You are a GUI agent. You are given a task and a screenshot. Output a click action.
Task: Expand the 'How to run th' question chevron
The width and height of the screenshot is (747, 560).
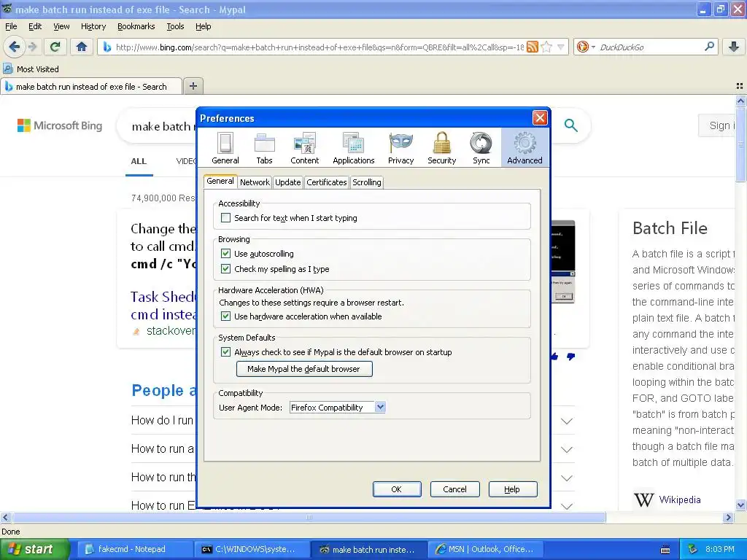point(566,478)
